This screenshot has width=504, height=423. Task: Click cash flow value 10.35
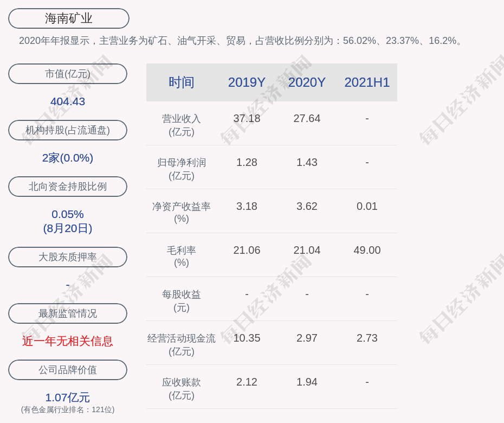(247, 338)
